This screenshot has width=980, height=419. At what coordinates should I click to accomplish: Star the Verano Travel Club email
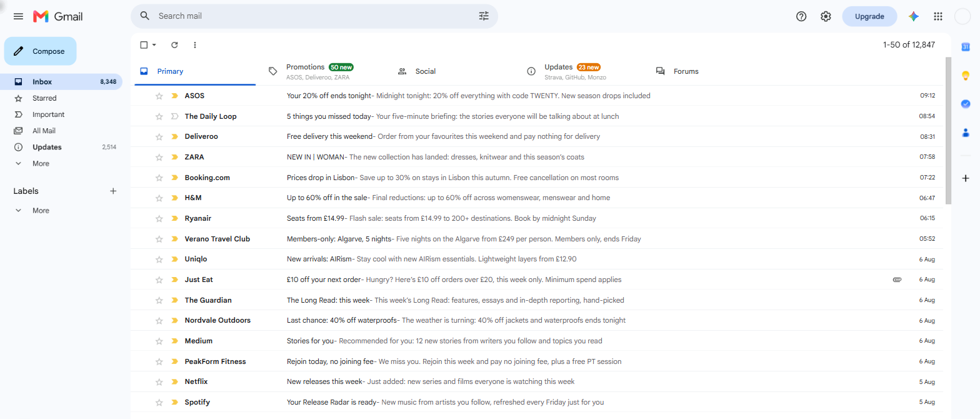point(159,239)
